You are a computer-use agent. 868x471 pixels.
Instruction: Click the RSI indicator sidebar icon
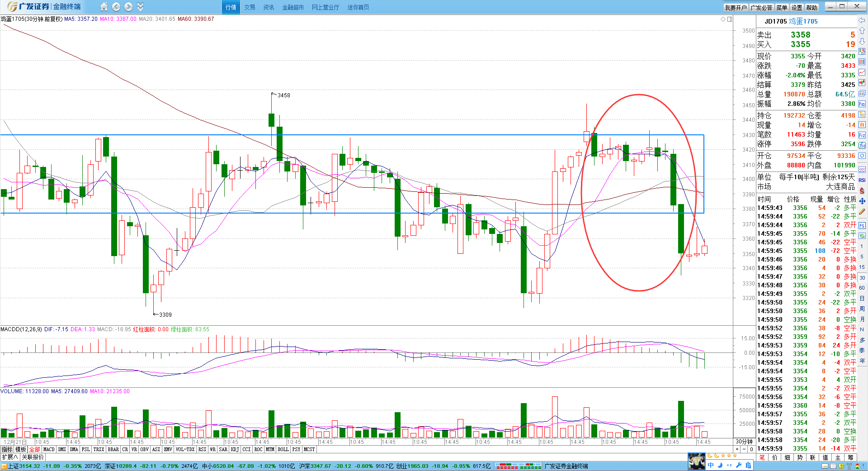(x=862, y=180)
